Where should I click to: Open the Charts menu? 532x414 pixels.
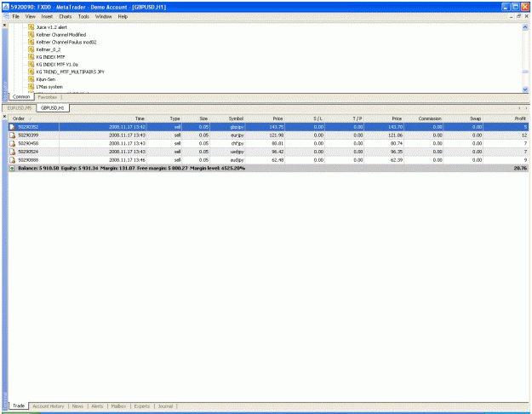coord(66,16)
